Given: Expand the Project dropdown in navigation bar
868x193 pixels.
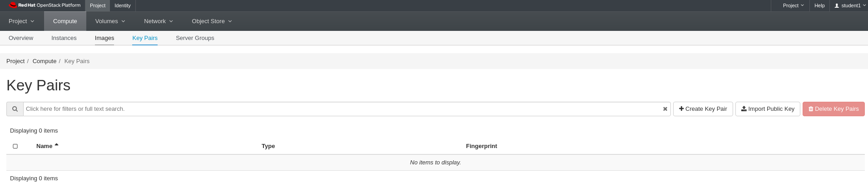Looking at the screenshot, I should (21, 21).
